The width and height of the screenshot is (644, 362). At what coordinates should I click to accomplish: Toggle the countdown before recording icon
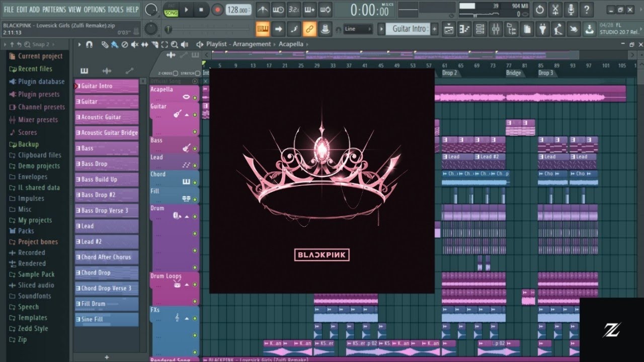[x=294, y=10]
